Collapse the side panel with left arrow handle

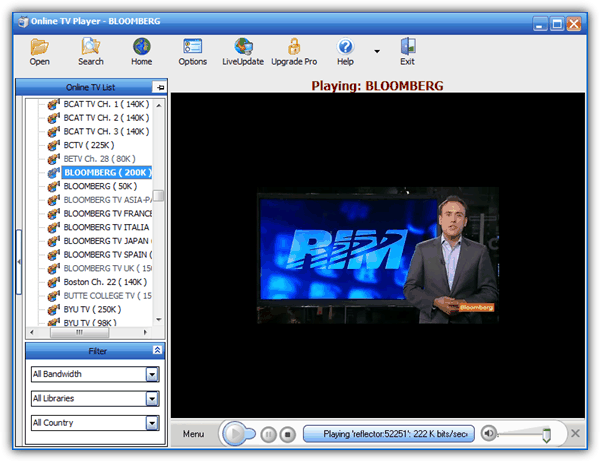[x=19, y=262]
